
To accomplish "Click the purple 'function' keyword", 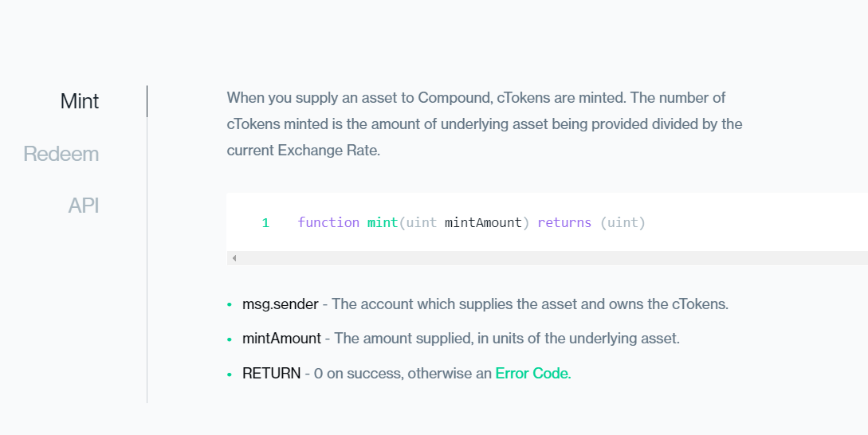I will click(328, 222).
